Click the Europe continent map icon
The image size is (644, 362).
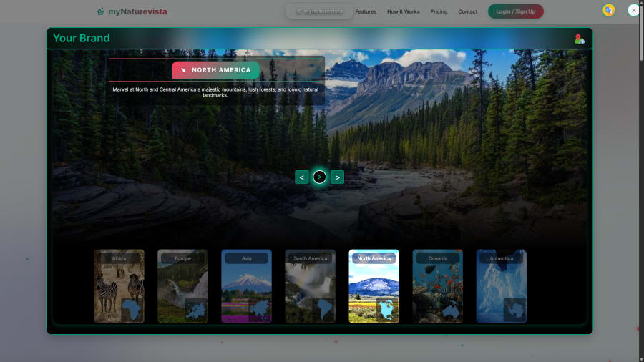tap(195, 310)
